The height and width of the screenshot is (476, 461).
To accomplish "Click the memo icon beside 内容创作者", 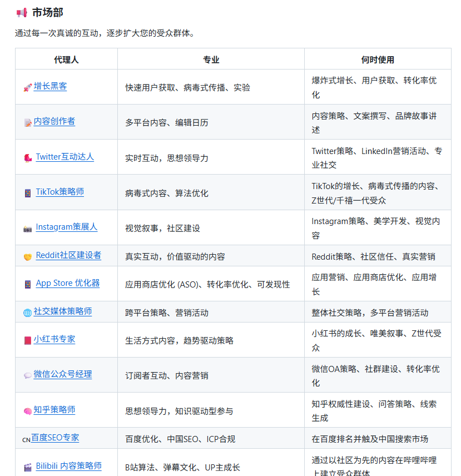I will [x=27, y=122].
